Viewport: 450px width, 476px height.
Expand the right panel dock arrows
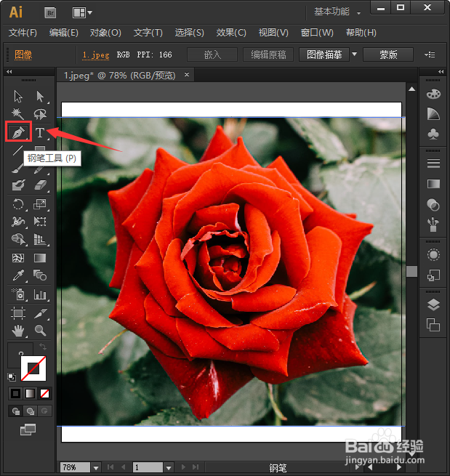pos(441,72)
